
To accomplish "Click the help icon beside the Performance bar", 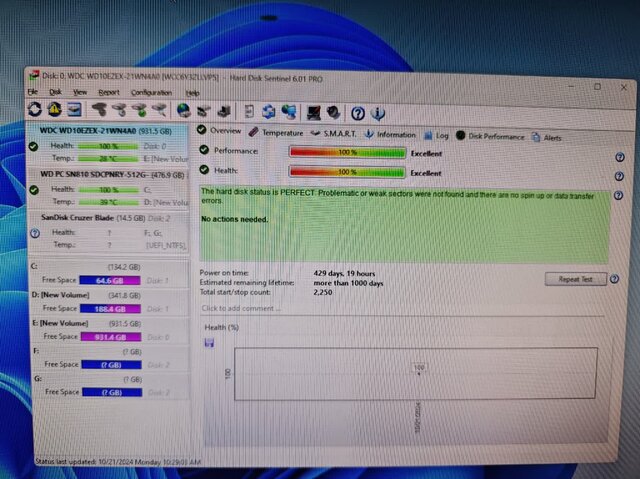I will point(619,157).
